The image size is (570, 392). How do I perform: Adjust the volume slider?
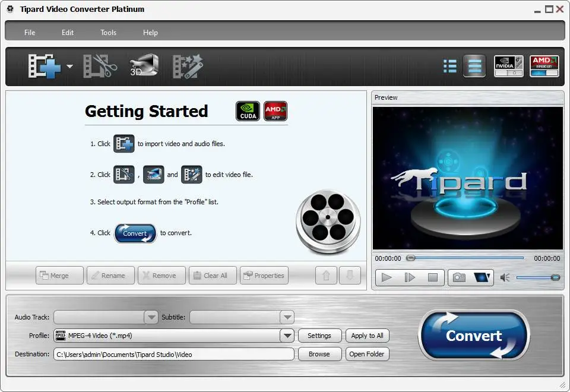[x=538, y=277]
